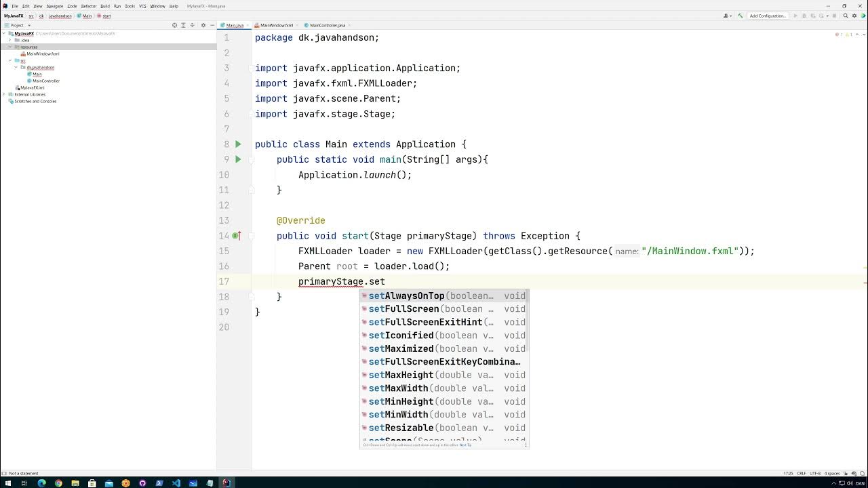This screenshot has width=868, height=488.
Task: Open Microsoft Edge from the taskbar
Action: 41,483
